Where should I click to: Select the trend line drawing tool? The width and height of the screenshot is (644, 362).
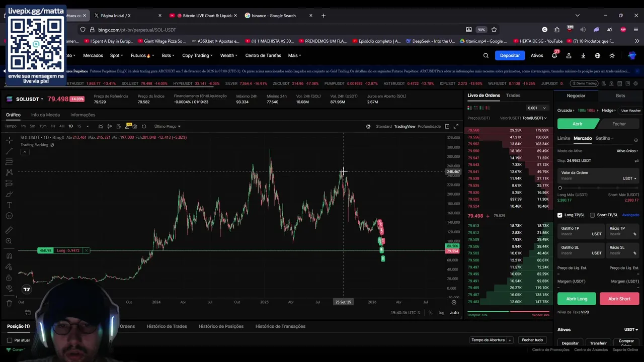click(9, 151)
